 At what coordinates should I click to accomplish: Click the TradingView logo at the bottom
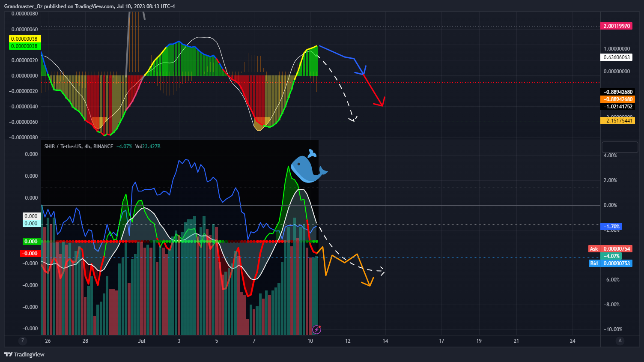click(x=24, y=354)
